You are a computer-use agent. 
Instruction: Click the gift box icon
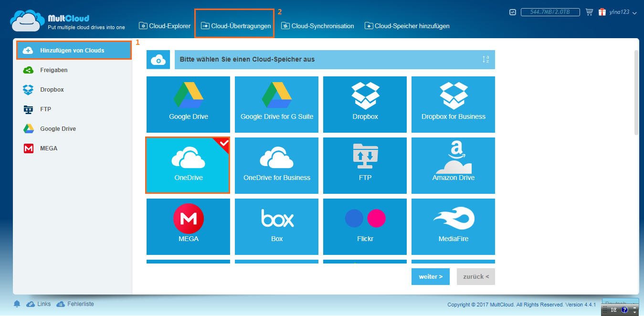pyautogui.click(x=602, y=12)
